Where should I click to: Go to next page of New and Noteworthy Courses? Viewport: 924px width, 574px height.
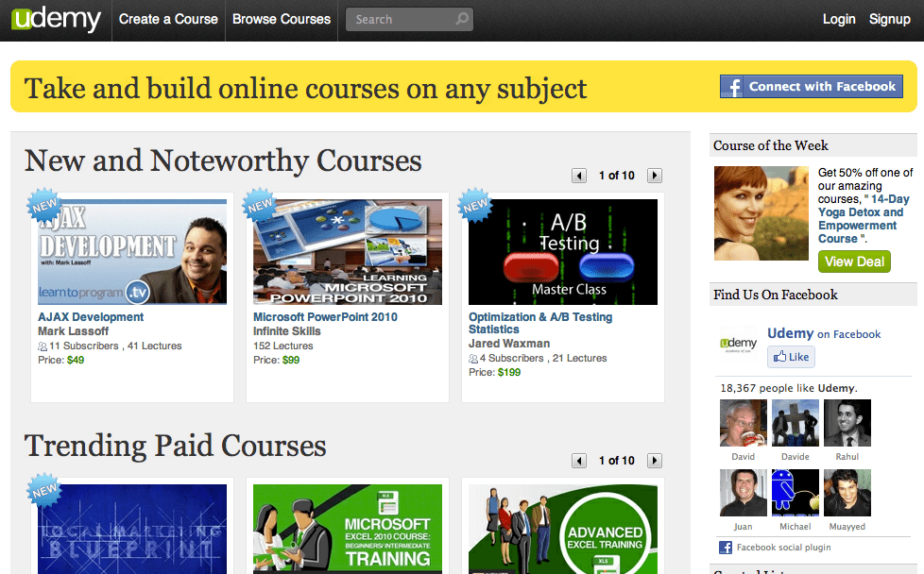tap(655, 176)
